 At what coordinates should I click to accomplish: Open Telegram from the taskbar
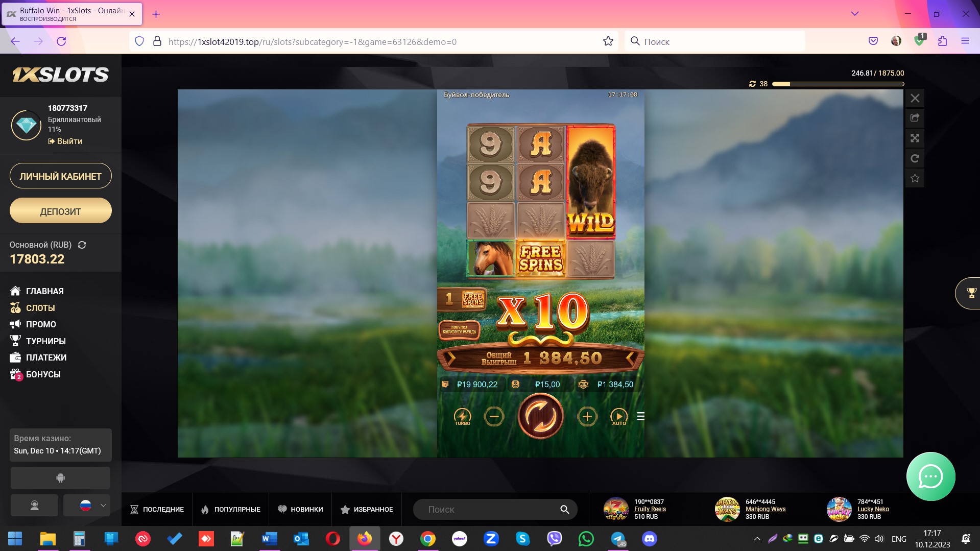coord(618,539)
